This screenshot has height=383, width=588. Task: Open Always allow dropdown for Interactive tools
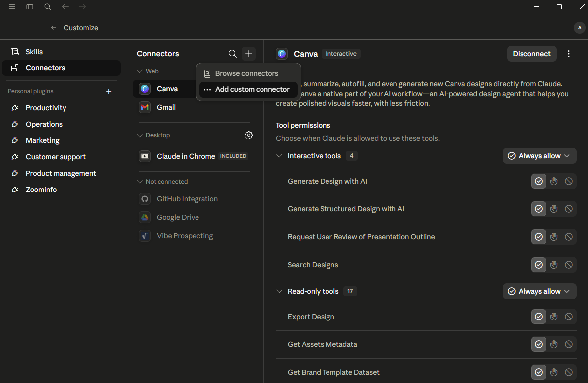(539, 156)
